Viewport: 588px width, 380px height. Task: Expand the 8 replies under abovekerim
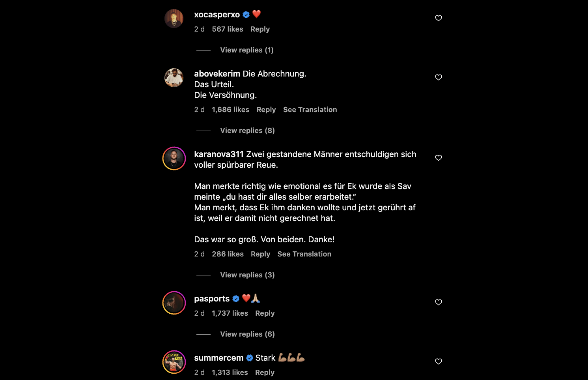click(247, 131)
